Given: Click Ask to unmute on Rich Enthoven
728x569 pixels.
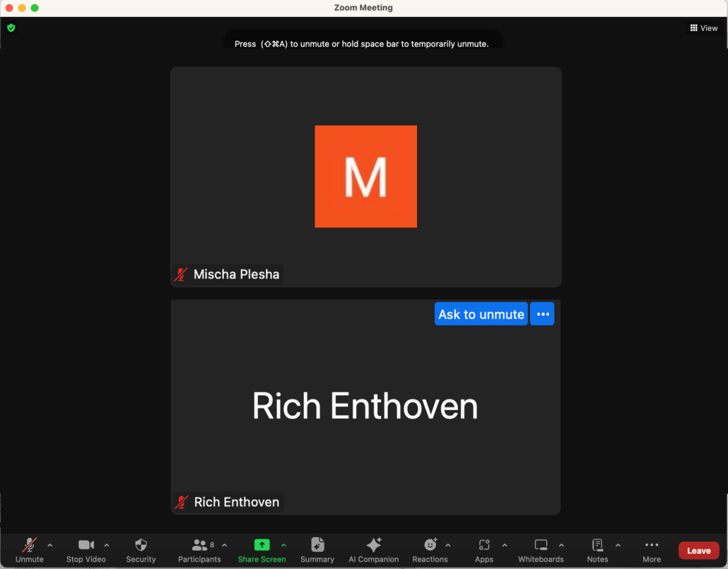Looking at the screenshot, I should click(x=481, y=314).
